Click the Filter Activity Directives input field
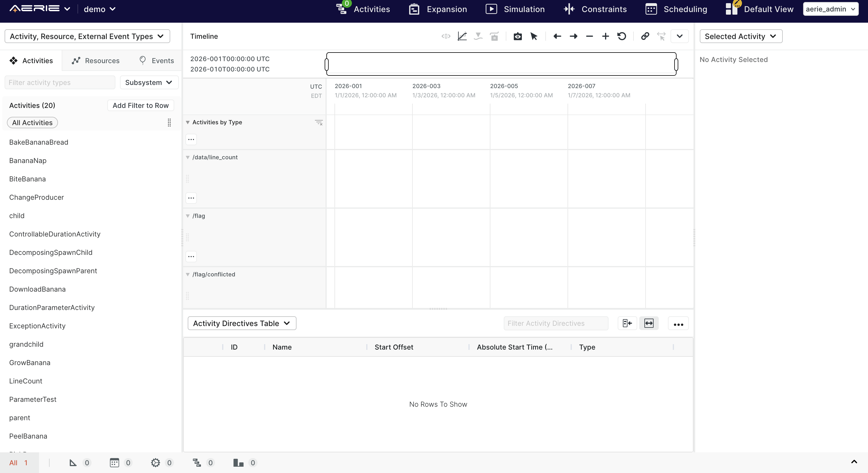This screenshot has height=473, width=868. click(556, 323)
